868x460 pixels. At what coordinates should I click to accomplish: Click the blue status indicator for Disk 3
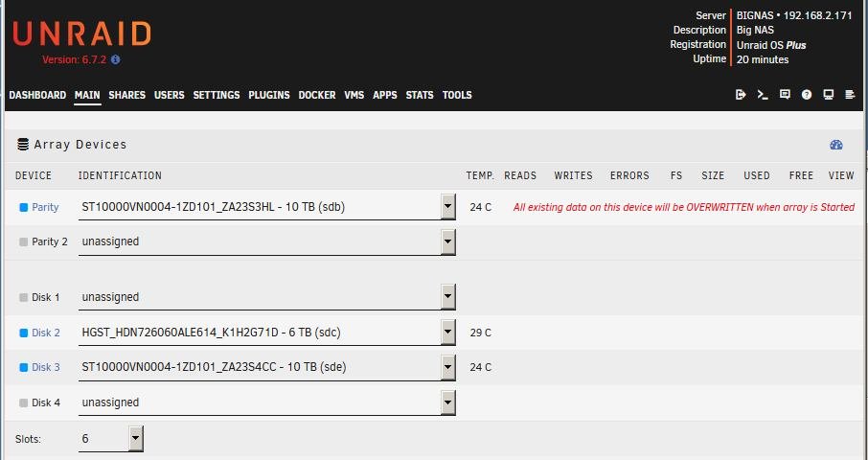23,368
